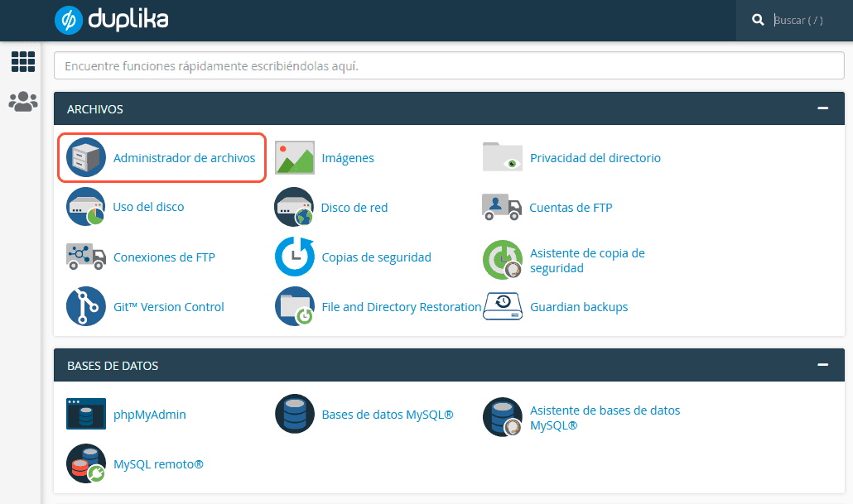
Task: Open the File and Directory Restoration link
Action: (x=401, y=306)
